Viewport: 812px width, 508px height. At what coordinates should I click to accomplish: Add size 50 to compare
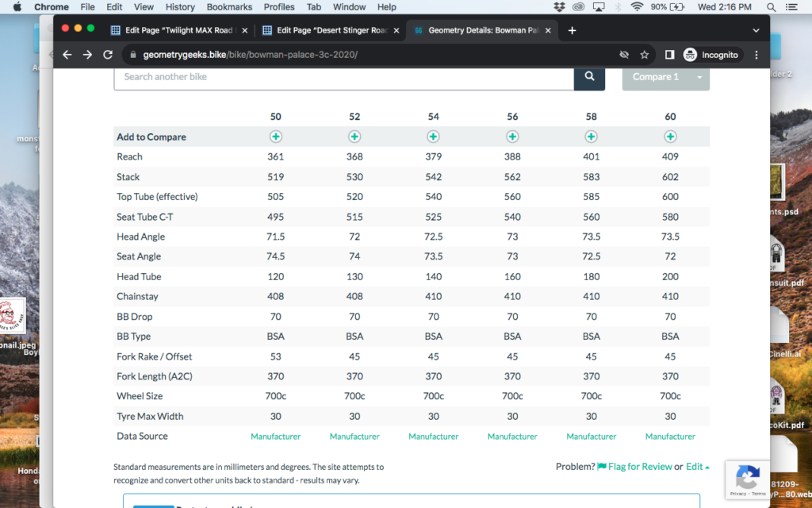(276, 137)
